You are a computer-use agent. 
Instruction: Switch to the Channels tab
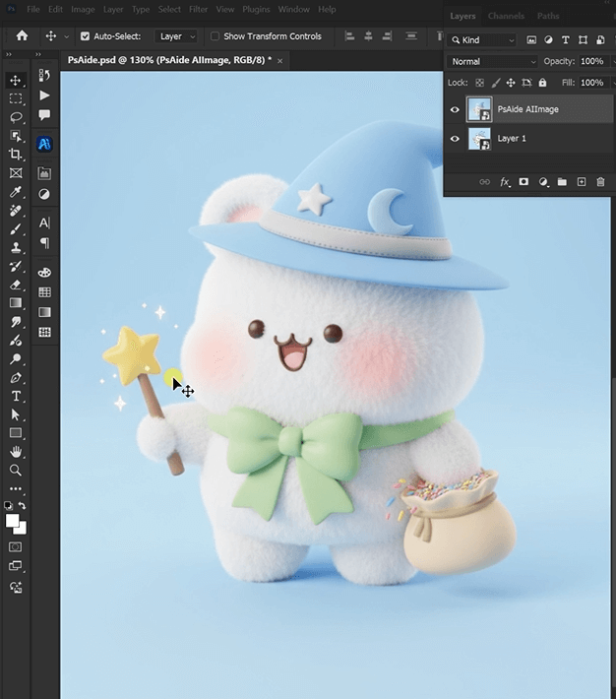(506, 16)
